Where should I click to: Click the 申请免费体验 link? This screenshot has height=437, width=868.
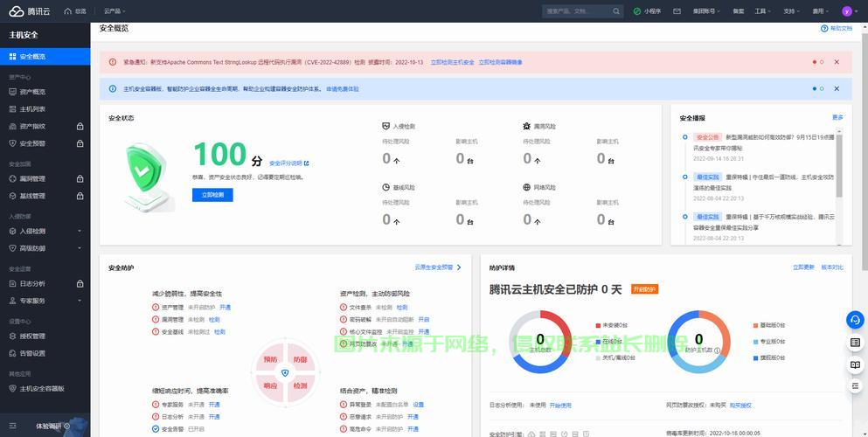tap(342, 88)
